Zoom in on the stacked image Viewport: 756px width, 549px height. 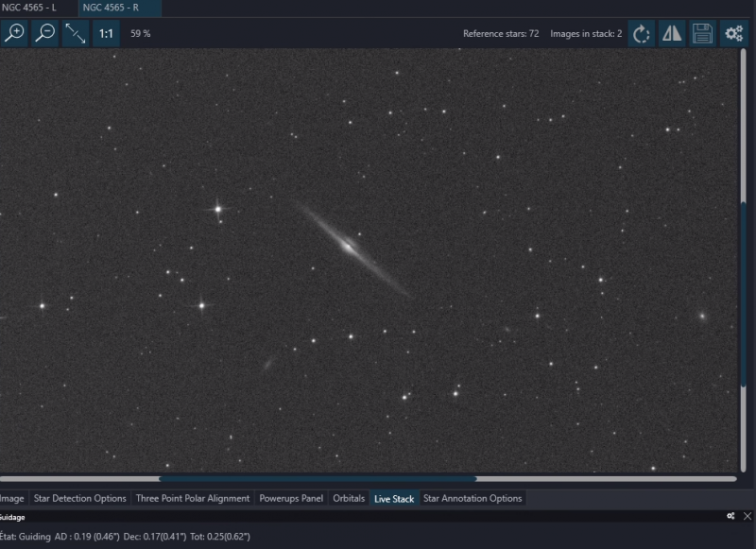pyautogui.click(x=14, y=33)
